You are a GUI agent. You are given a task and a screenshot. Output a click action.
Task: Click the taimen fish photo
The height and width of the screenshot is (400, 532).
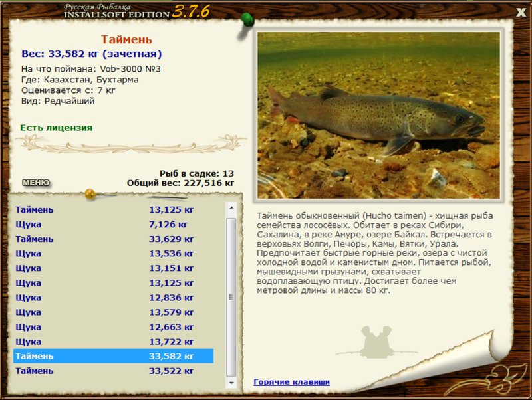(378, 115)
